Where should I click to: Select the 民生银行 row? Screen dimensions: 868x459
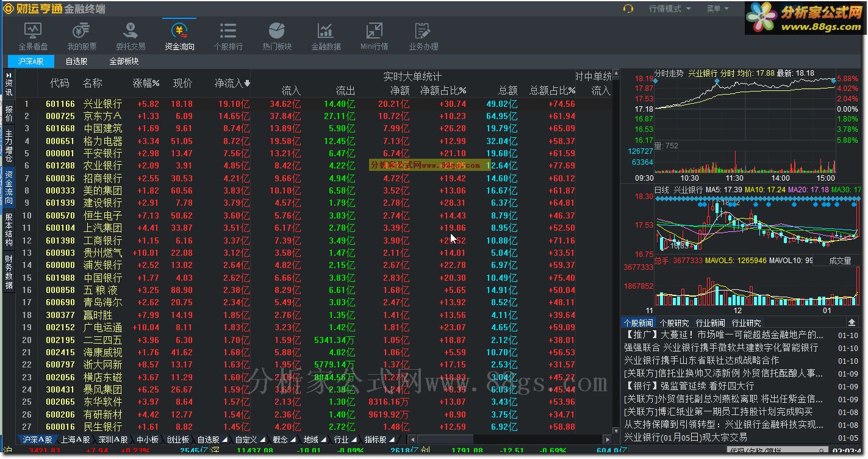pos(314,427)
